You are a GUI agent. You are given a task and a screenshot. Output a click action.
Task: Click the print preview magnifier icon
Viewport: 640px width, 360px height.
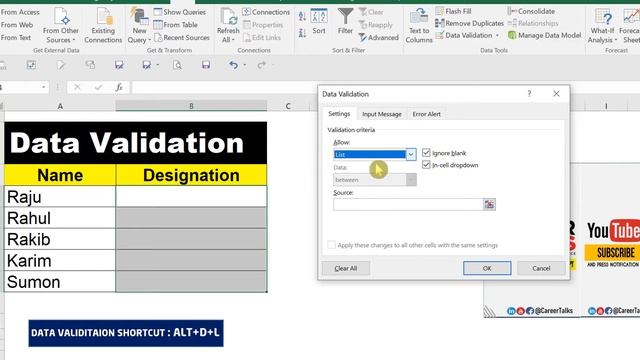[177, 65]
